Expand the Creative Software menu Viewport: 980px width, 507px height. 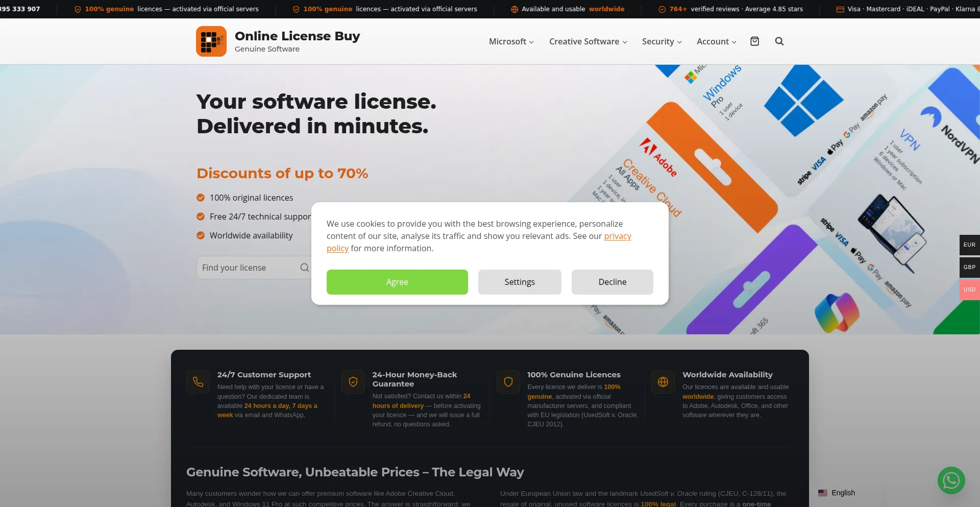coord(588,41)
